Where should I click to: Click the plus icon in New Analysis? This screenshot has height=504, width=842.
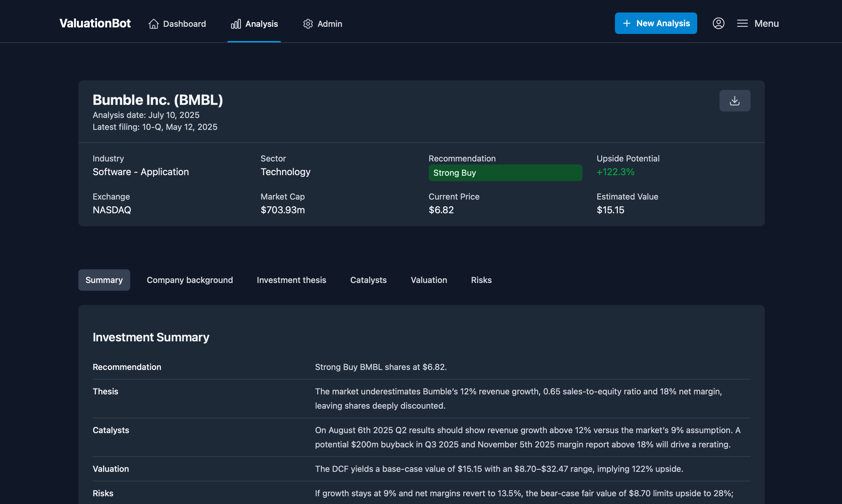627,24
